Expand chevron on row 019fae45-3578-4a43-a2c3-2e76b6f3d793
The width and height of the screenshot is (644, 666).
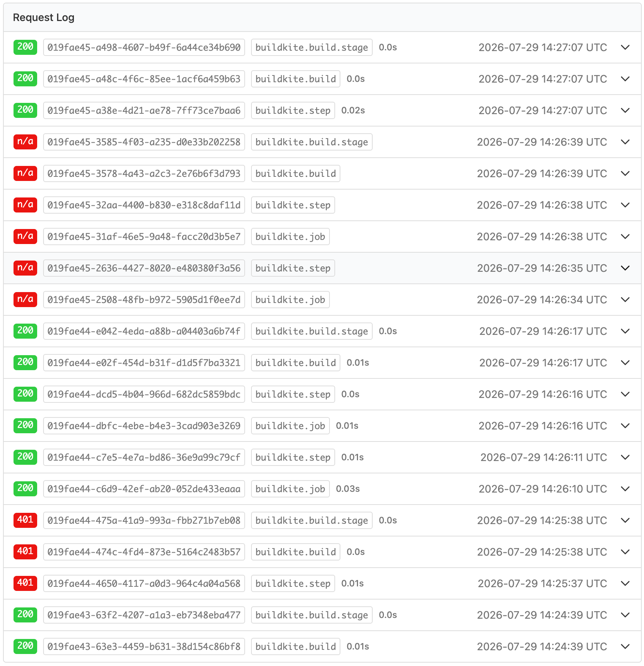click(625, 173)
